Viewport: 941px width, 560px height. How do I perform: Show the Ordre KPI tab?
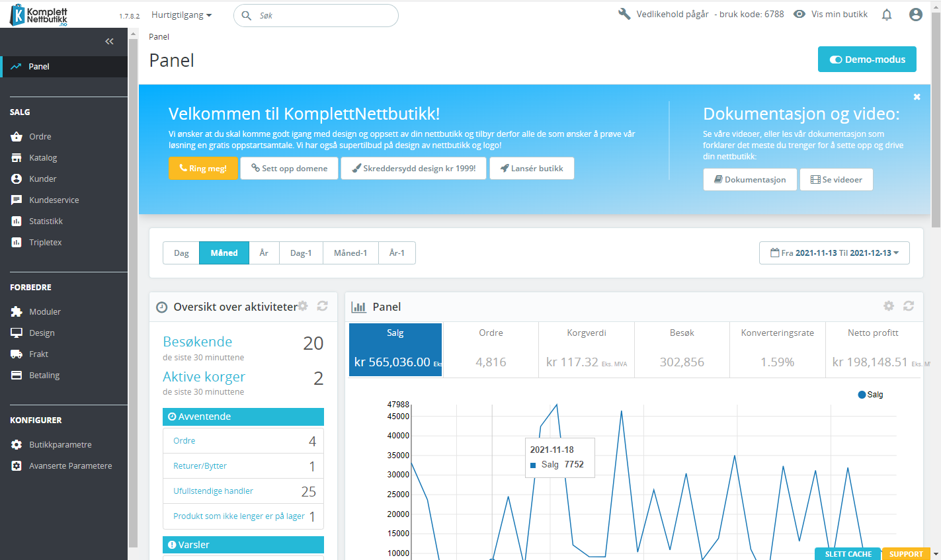point(491,350)
